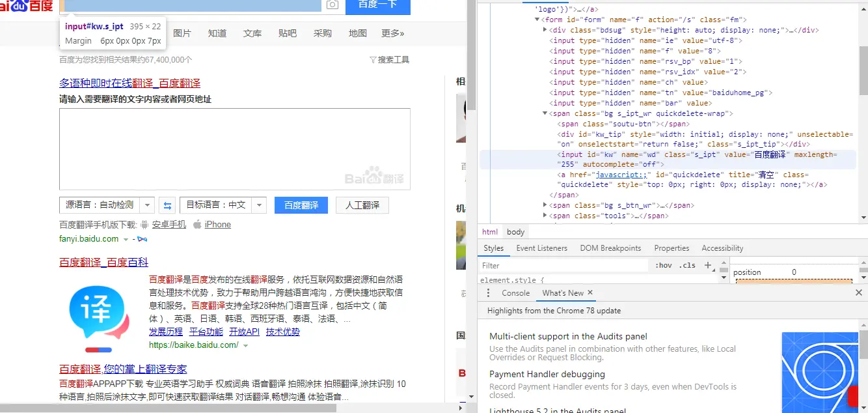Switch to the 贴吧 search tab
This screenshot has height=413, width=868.
click(x=288, y=33)
